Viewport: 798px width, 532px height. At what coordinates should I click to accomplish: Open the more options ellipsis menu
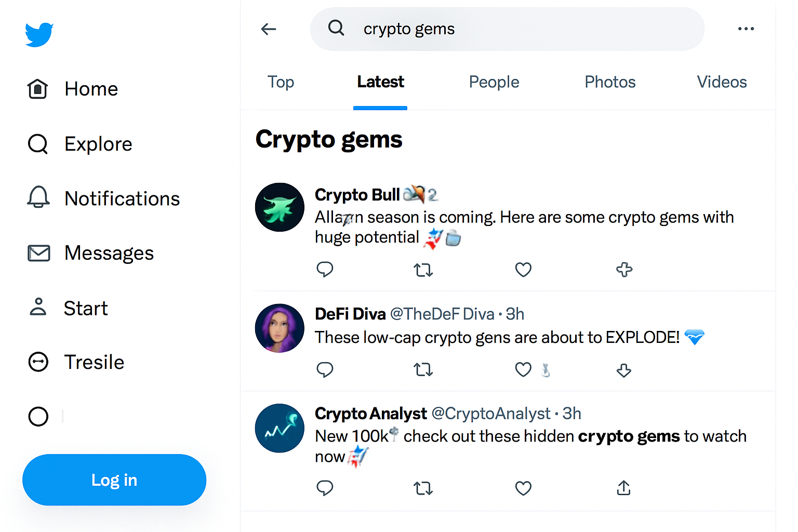(746, 29)
